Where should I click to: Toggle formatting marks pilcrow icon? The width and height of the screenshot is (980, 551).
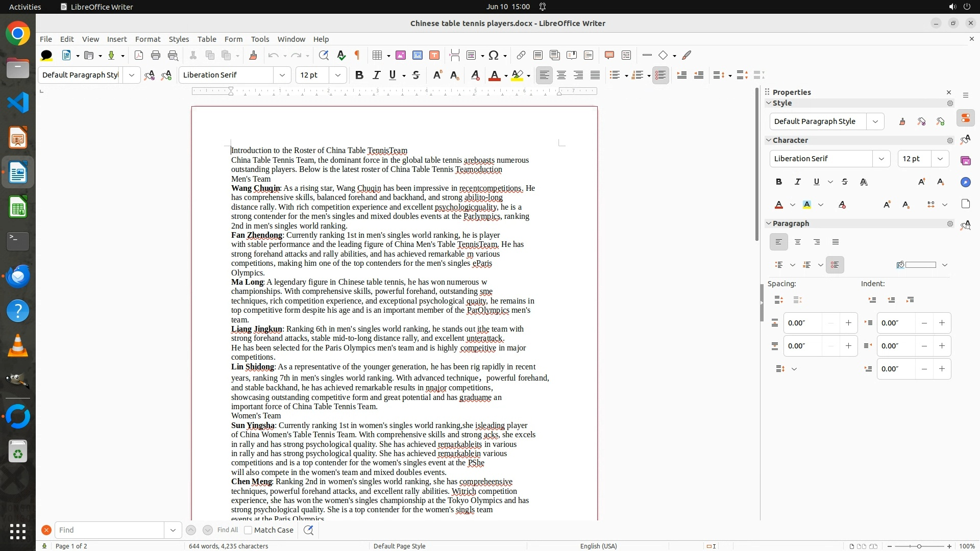pyautogui.click(x=357, y=55)
